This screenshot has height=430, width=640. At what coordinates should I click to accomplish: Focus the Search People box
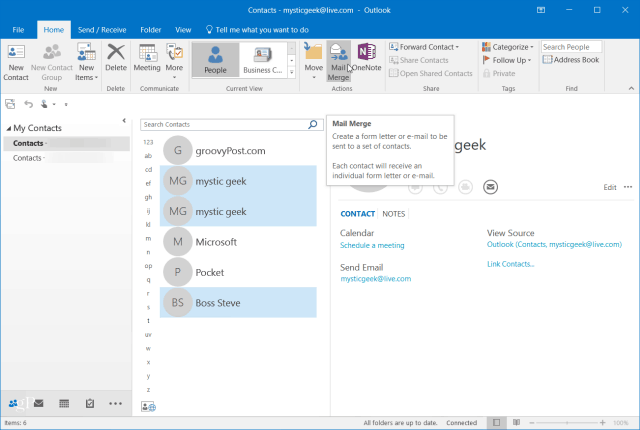point(571,47)
